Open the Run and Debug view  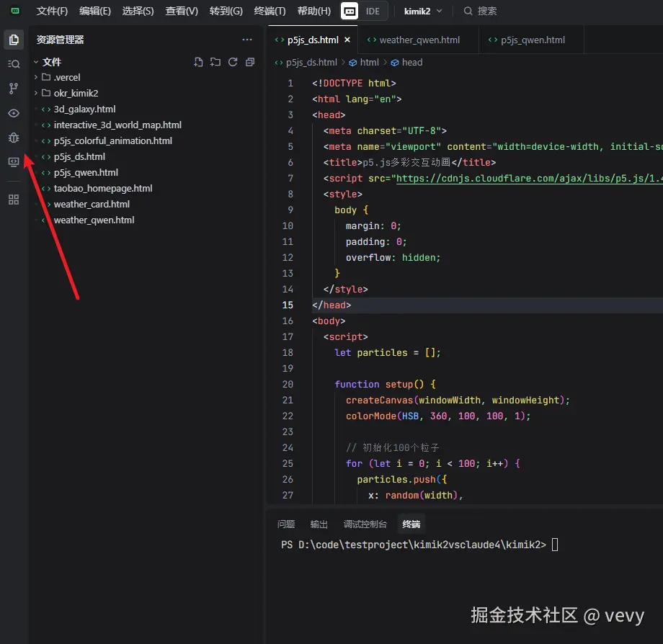click(13, 137)
